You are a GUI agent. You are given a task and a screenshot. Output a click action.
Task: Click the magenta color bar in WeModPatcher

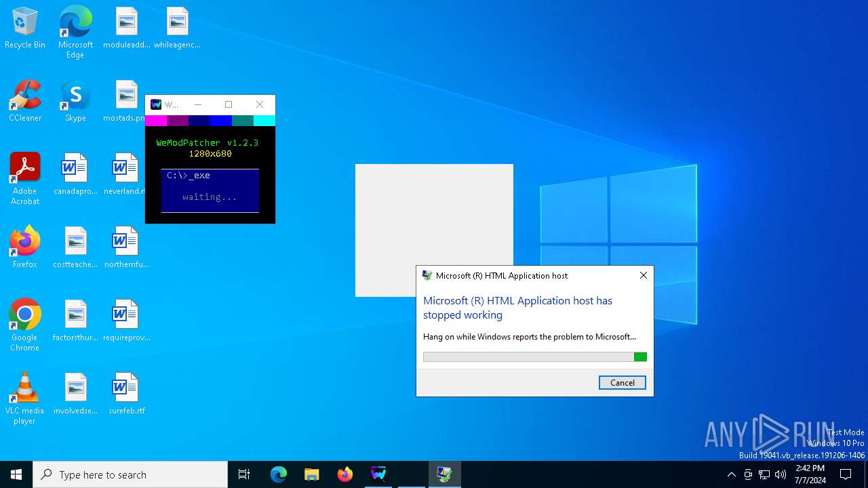click(x=156, y=121)
